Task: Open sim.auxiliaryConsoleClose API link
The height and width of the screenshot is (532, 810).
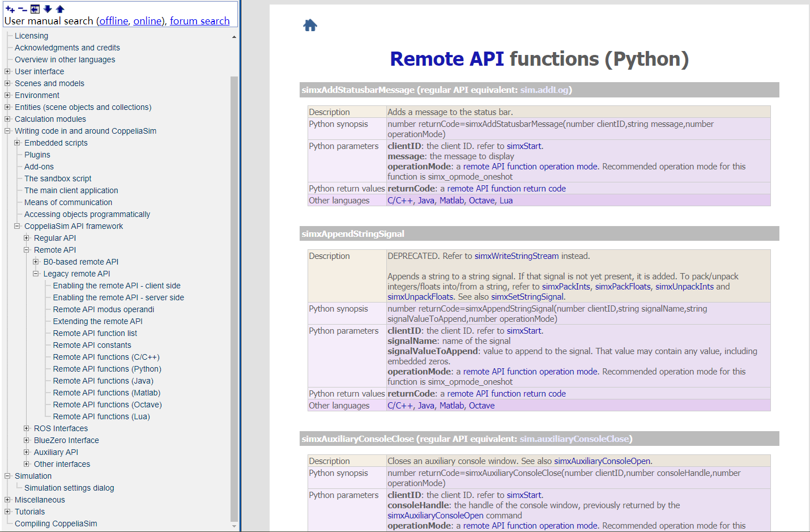Action: coord(574,439)
